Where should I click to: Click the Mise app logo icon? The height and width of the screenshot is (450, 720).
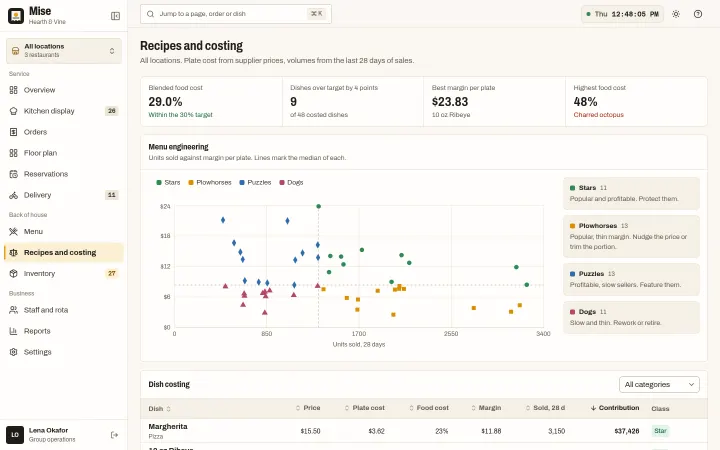pos(16,16)
